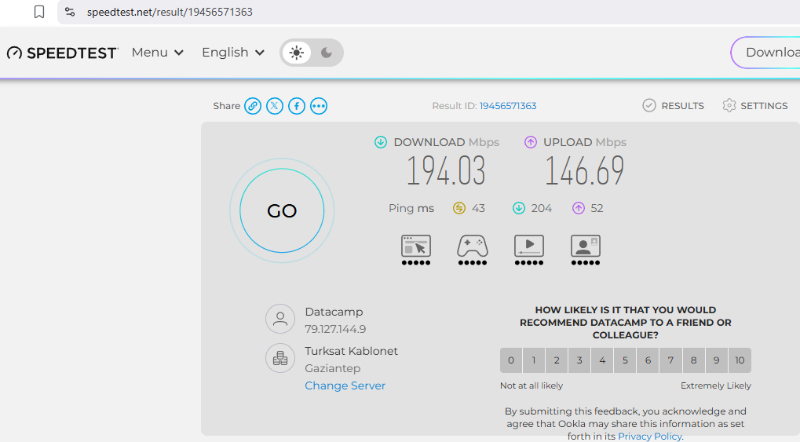Rate recommendation score 5
800x442 pixels.
click(625, 360)
